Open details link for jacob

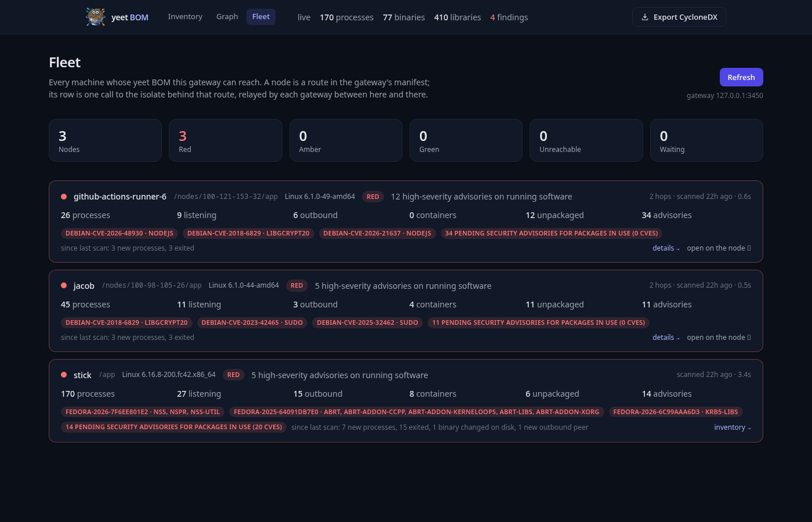click(666, 337)
